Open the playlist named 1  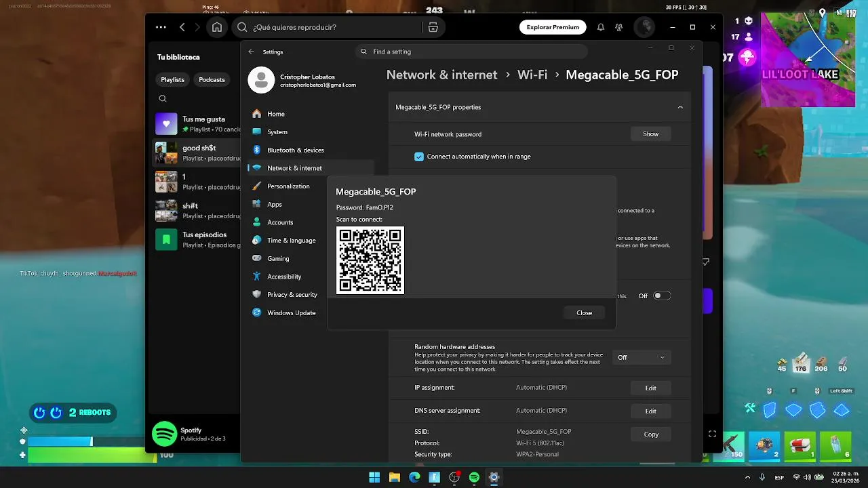[197, 182]
